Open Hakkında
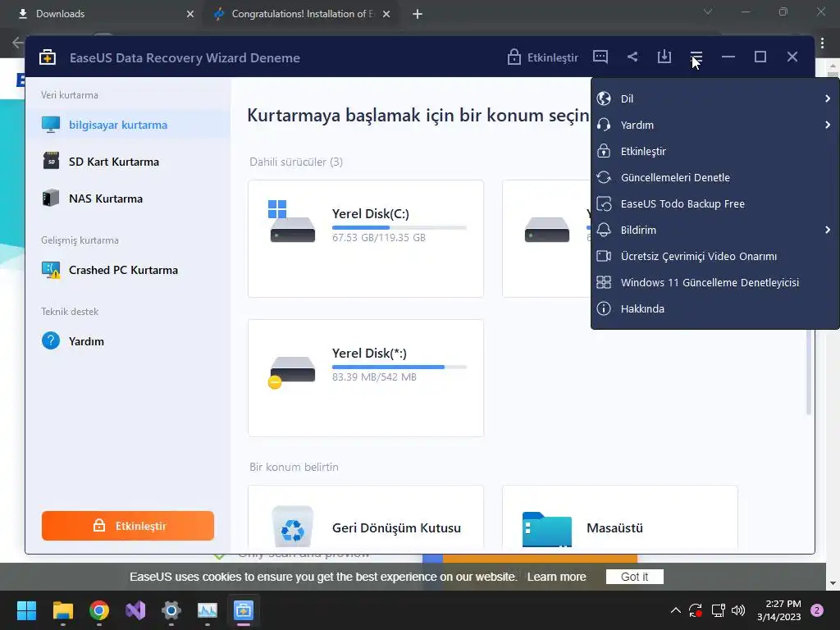Image resolution: width=840 pixels, height=630 pixels. pyautogui.click(x=714, y=308)
